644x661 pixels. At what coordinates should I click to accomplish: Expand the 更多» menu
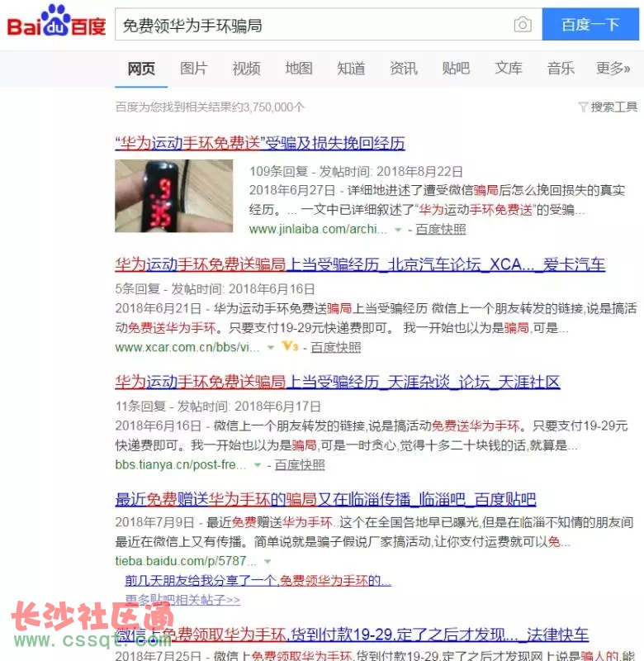click(x=613, y=69)
